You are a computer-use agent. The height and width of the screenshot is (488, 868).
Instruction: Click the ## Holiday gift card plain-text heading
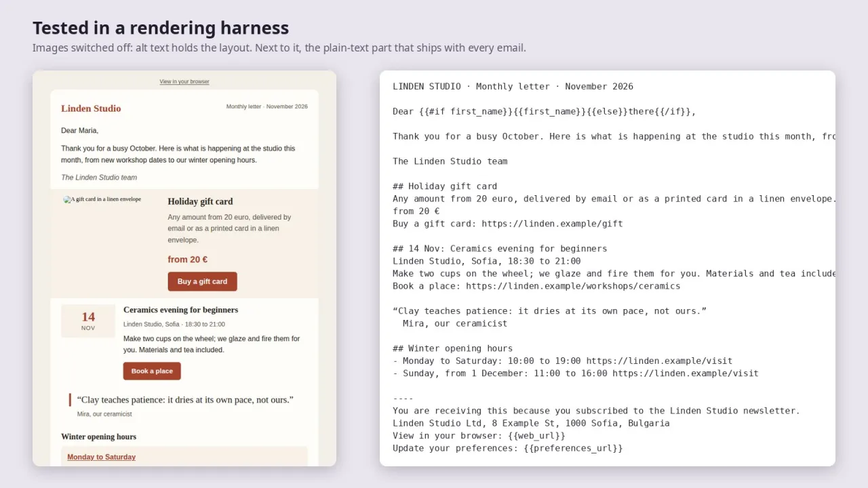pos(445,186)
